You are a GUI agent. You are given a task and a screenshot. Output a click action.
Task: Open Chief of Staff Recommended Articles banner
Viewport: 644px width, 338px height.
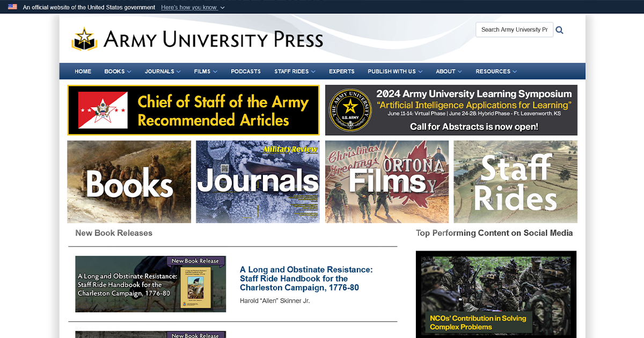pos(193,110)
